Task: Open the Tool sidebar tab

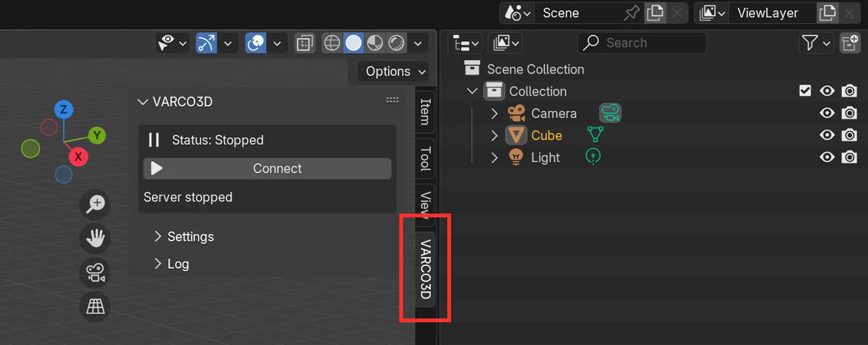Action: 425,159
